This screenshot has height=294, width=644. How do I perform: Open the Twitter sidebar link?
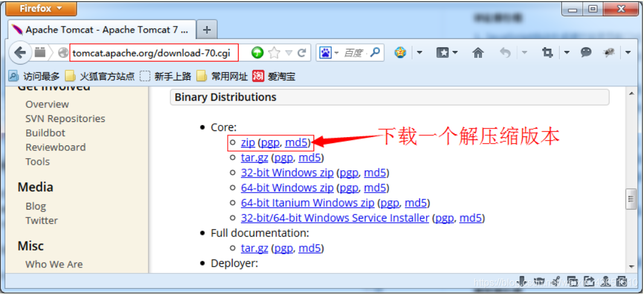click(x=42, y=220)
